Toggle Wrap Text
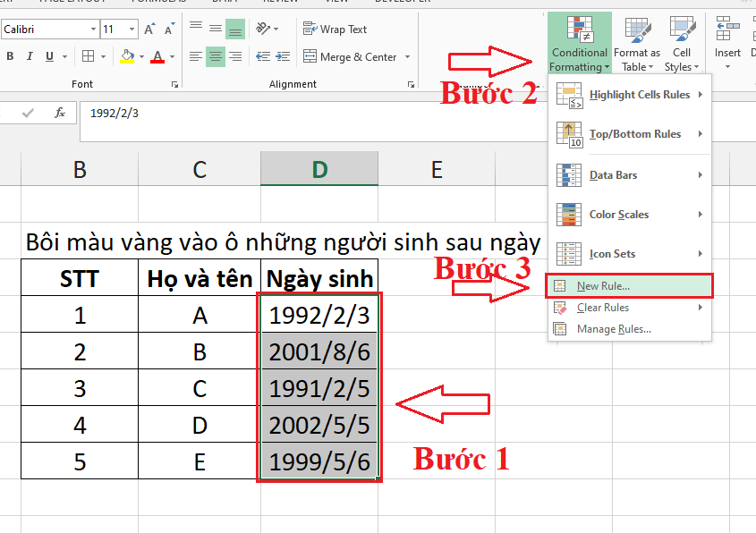Screen dimensions: 756x533 [336, 30]
